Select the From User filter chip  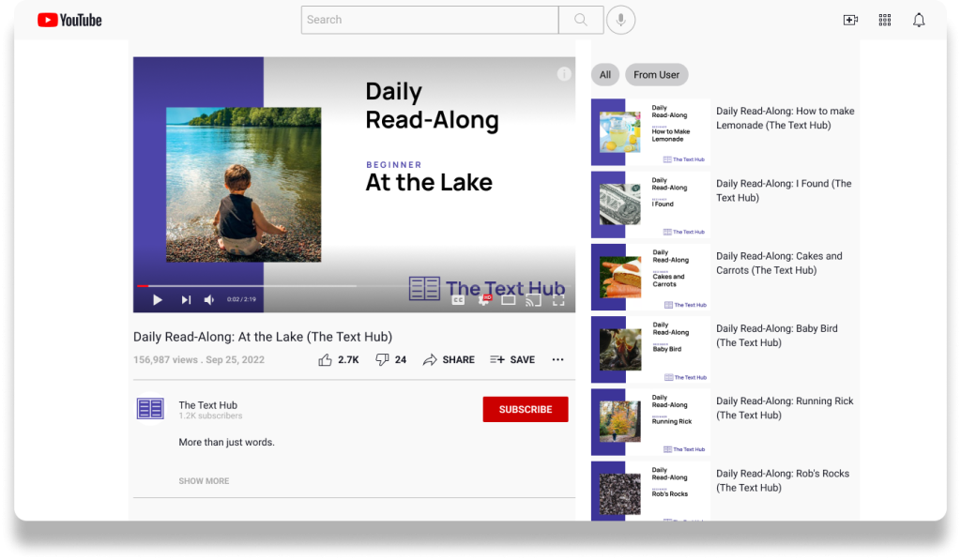click(x=656, y=75)
